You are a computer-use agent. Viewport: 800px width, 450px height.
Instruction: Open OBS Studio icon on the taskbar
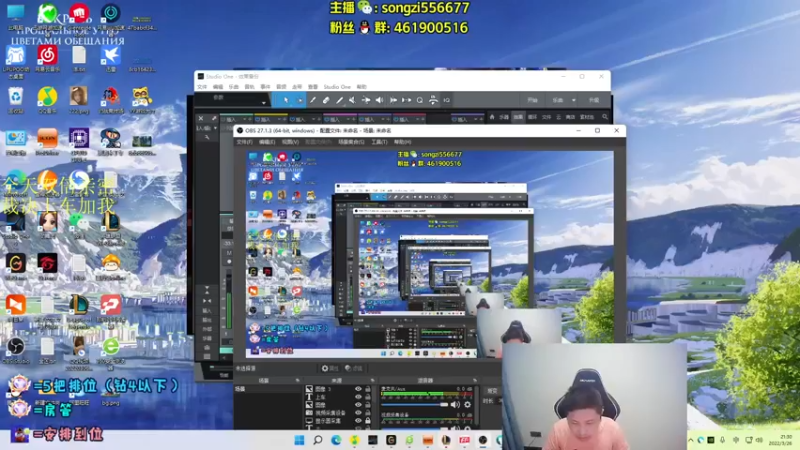click(483, 440)
